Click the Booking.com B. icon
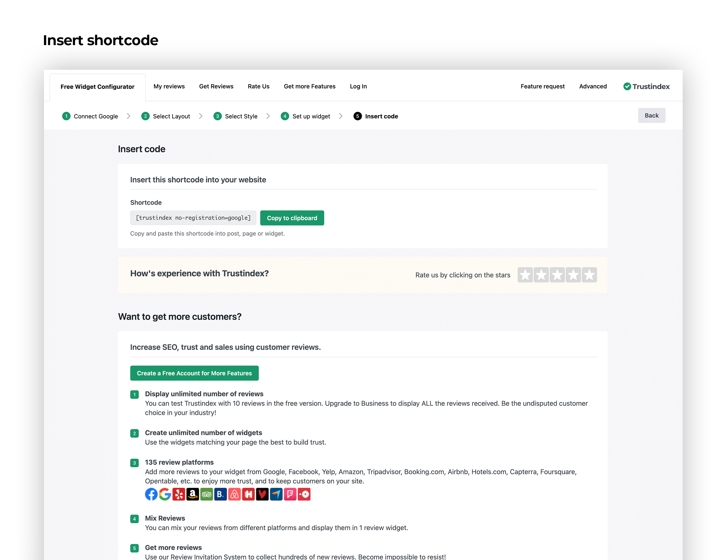The image size is (728, 560). 221,494
